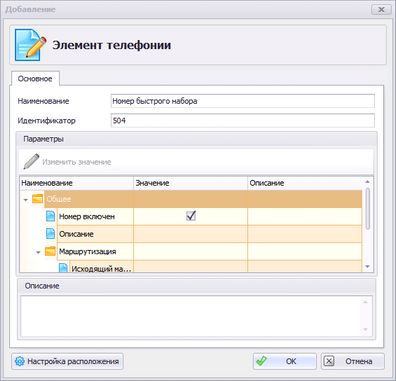The image size is (396, 381).
Task: Click the green checkmark icon on OK
Action: click(261, 361)
